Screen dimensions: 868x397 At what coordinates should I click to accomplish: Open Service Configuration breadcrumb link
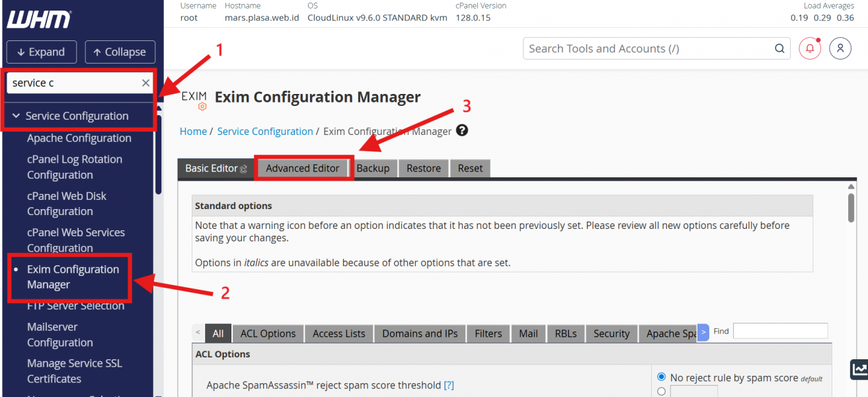(265, 131)
